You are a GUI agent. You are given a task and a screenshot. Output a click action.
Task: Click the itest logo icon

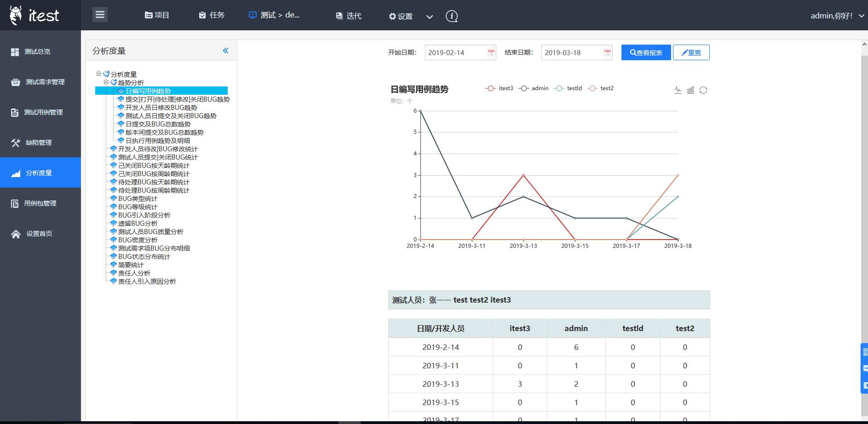[16, 15]
